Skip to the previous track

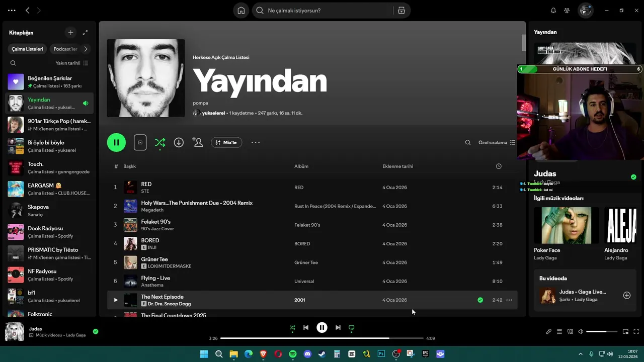306,328
